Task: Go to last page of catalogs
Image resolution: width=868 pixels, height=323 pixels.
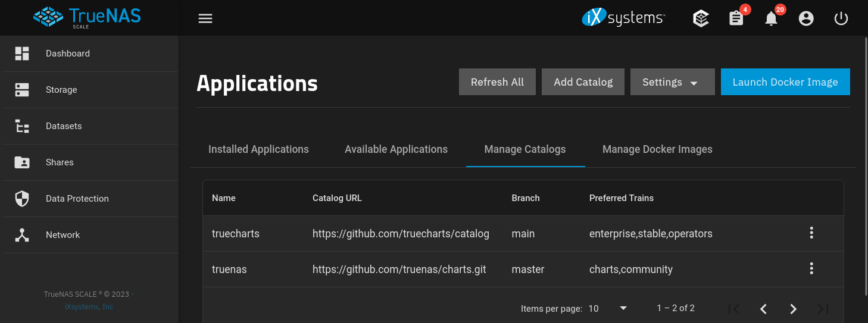Action: [823, 309]
